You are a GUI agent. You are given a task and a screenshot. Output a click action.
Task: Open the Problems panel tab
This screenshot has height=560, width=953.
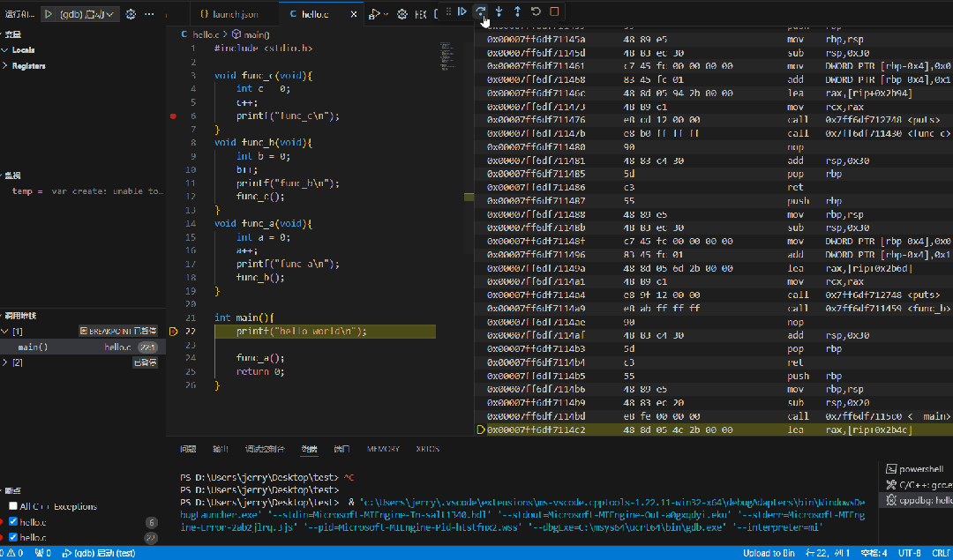click(188, 449)
